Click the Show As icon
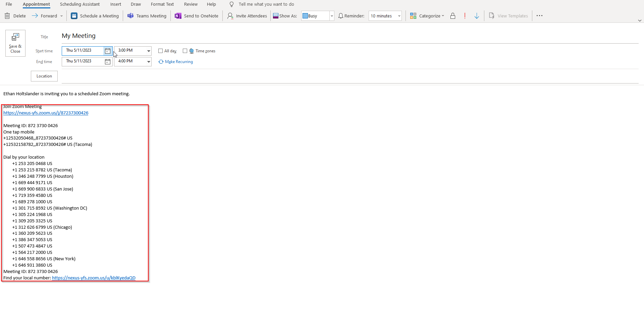 pos(276,16)
